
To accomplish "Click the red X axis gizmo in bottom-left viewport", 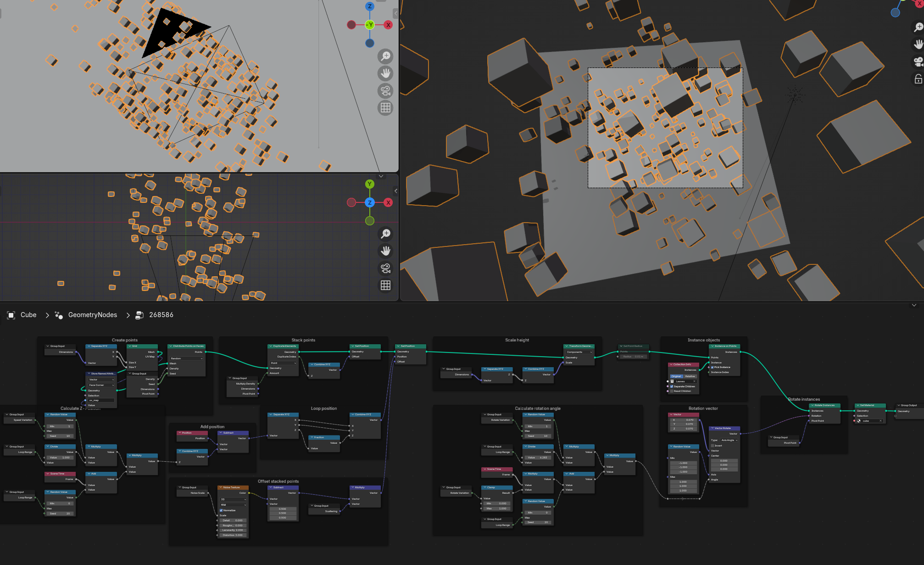I will [x=388, y=202].
